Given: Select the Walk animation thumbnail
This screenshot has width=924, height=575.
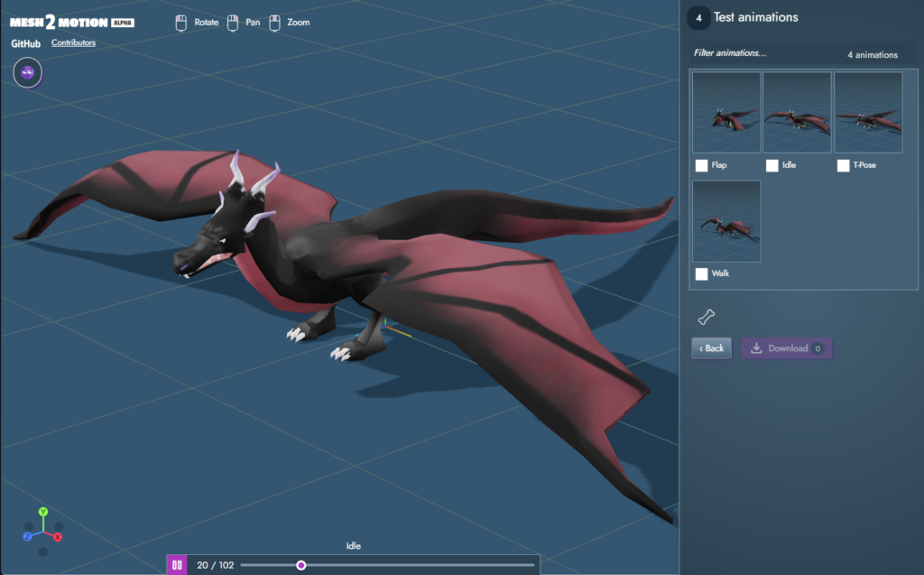Looking at the screenshot, I should [726, 220].
